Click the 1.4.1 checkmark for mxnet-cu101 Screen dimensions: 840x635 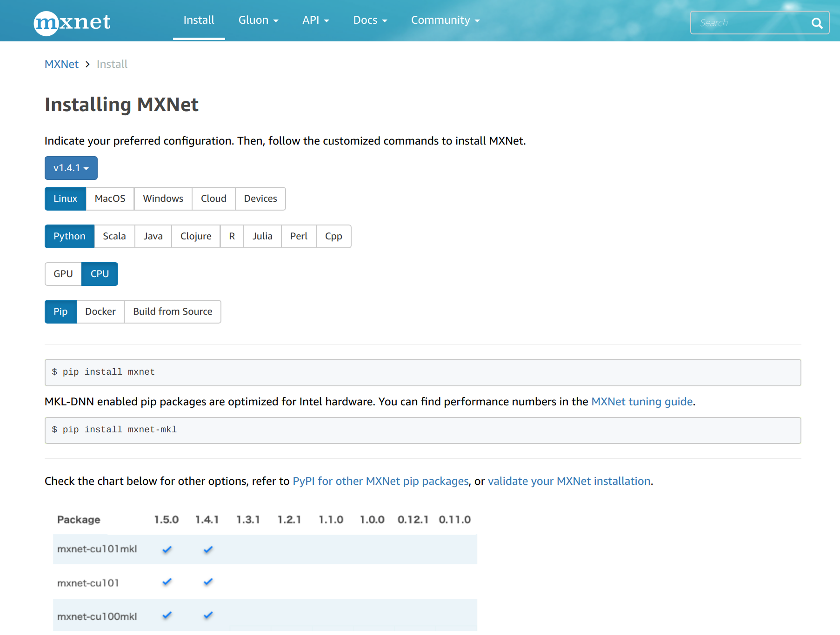[x=208, y=582]
